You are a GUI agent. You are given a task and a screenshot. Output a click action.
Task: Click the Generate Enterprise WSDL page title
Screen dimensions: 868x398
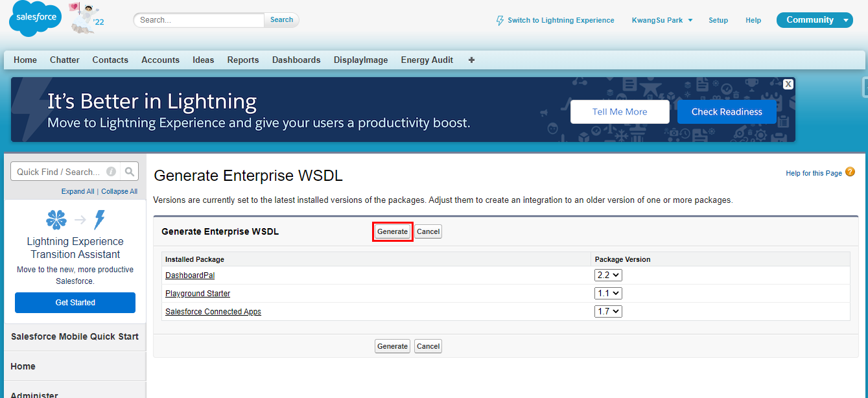(x=248, y=176)
